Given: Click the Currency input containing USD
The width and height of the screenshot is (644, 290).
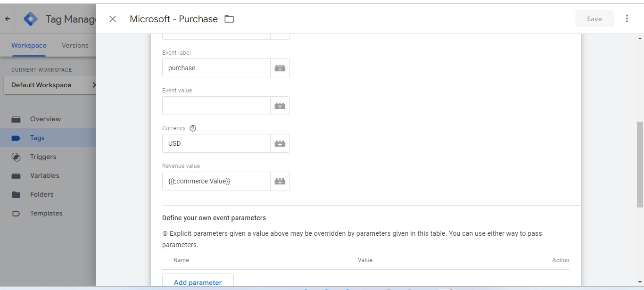Looking at the screenshot, I should click(216, 143).
